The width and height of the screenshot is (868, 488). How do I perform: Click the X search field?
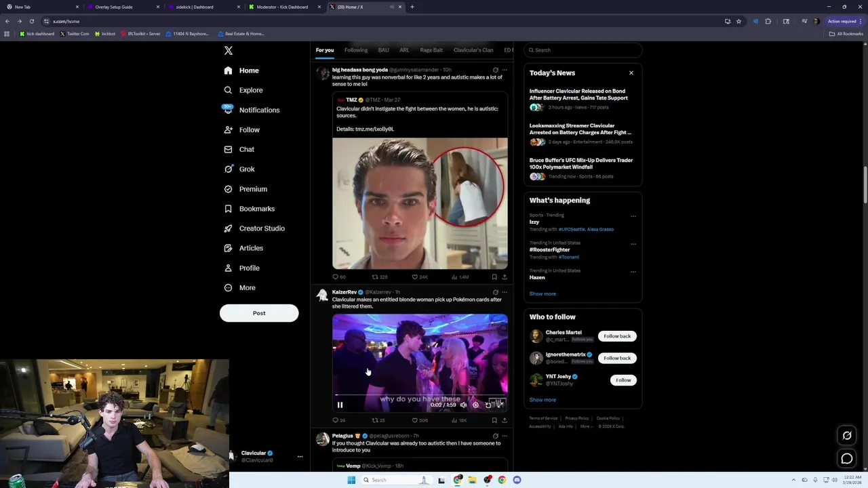(x=583, y=50)
